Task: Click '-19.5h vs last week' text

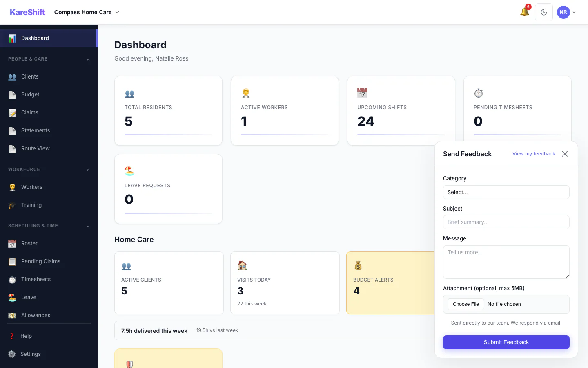Action: pos(216,330)
